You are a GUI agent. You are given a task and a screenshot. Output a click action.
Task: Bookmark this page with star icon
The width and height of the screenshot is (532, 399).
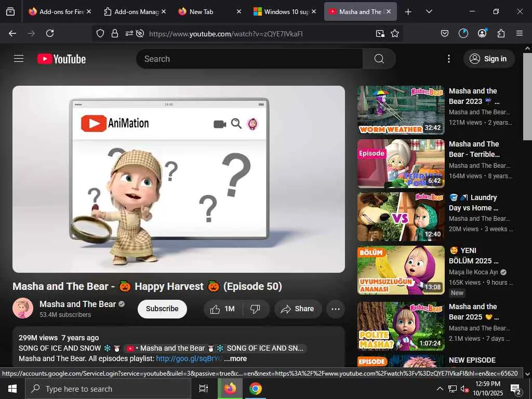click(x=395, y=33)
